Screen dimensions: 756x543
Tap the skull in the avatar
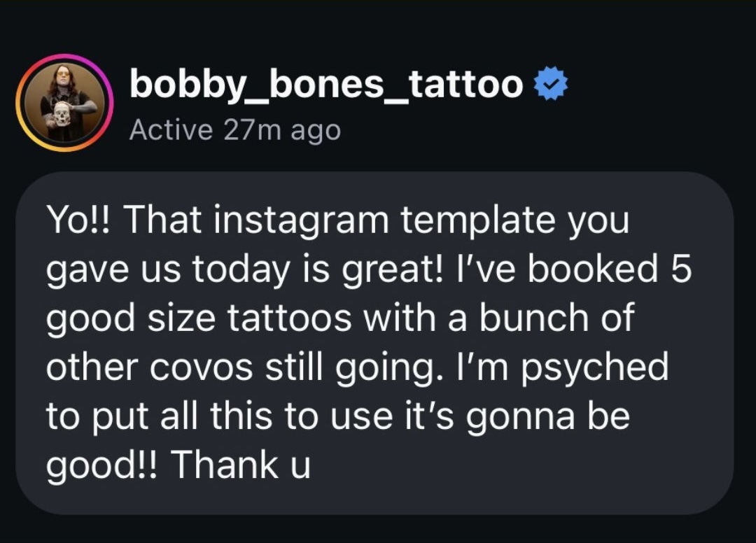tap(62, 114)
